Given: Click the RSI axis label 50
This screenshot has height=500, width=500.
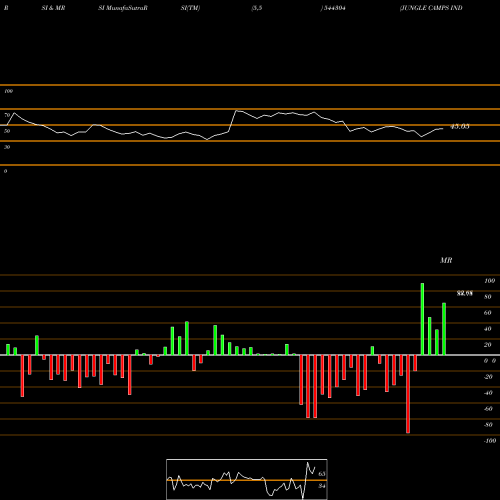Looking at the screenshot, I should 7,131.
